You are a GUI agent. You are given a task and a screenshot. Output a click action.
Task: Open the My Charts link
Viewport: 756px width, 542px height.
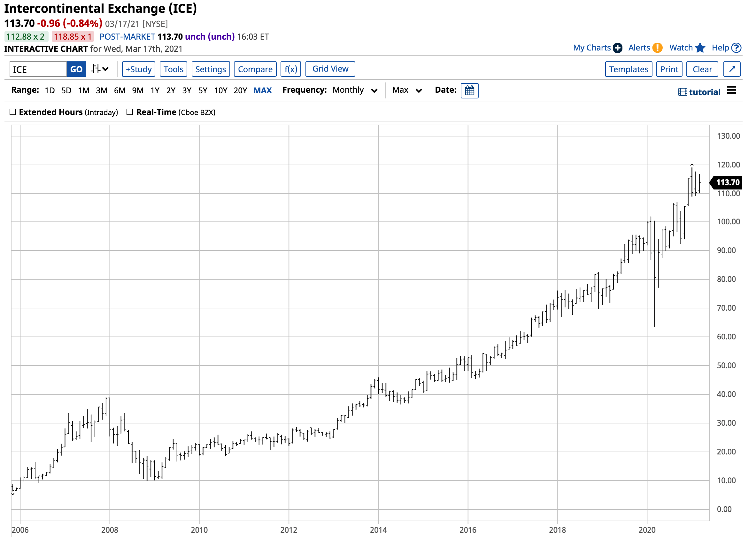pos(592,48)
